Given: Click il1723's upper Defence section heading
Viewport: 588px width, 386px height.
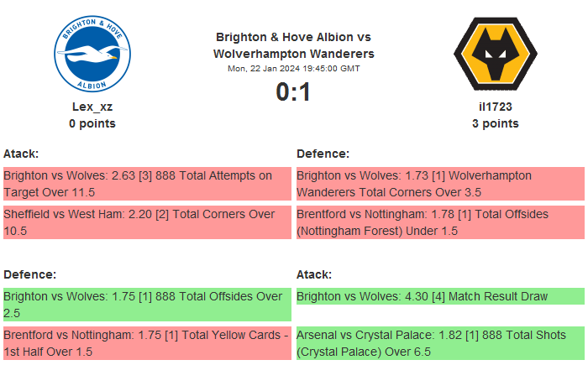Looking at the screenshot, I should click(323, 154).
